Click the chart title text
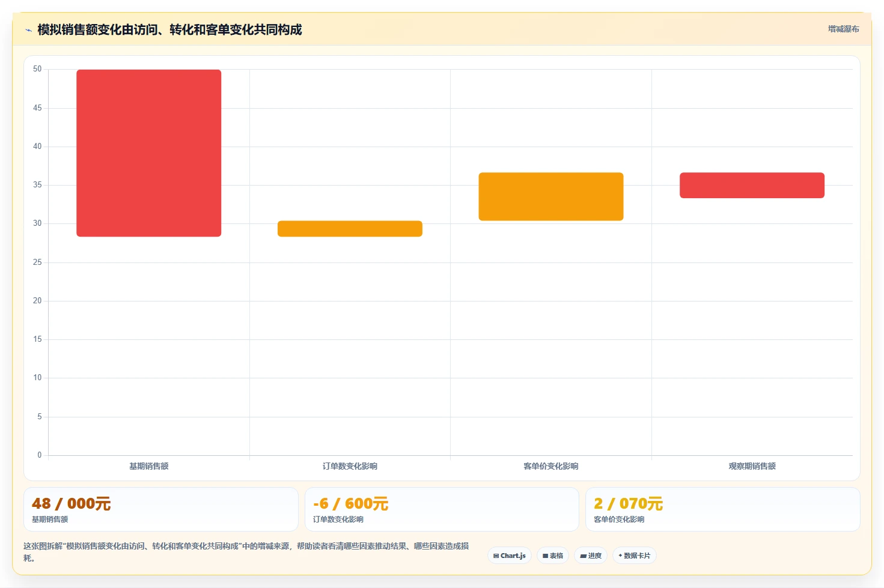Screen dimensions: 884x588 pos(169,29)
